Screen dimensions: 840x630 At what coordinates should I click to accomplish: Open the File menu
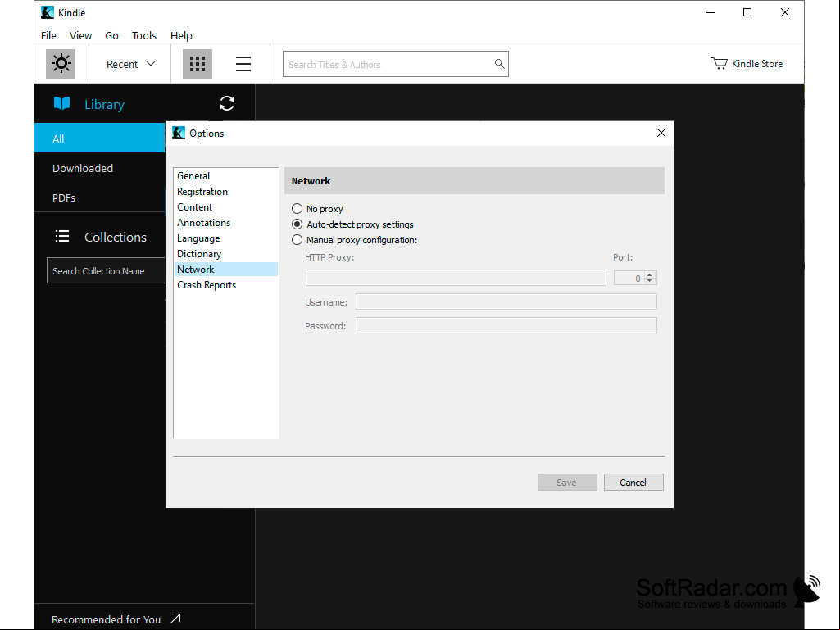point(48,35)
